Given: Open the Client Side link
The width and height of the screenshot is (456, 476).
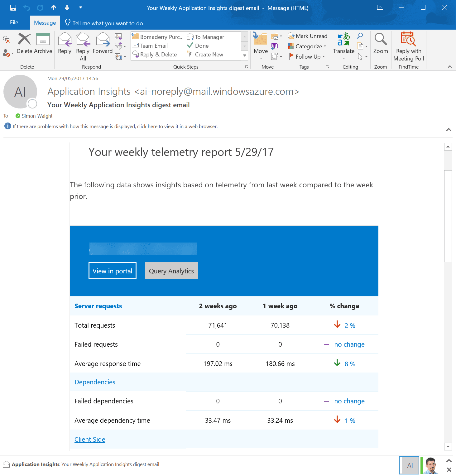Looking at the screenshot, I should (90, 440).
